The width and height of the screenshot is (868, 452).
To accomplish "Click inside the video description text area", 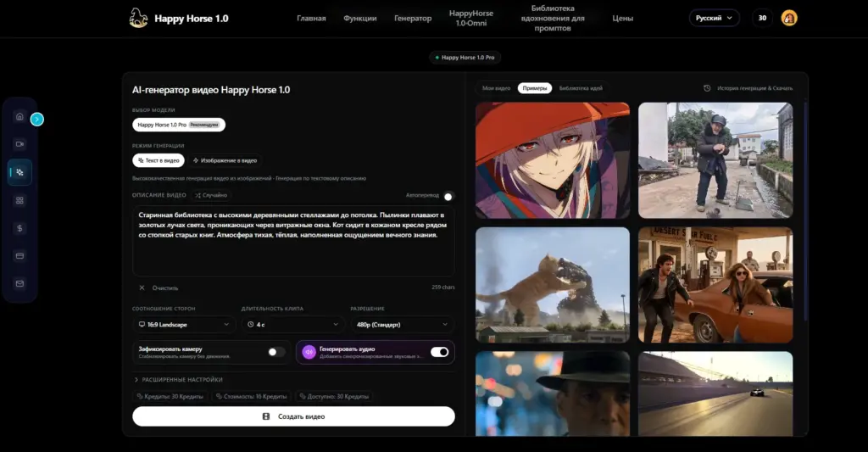I will [293, 241].
